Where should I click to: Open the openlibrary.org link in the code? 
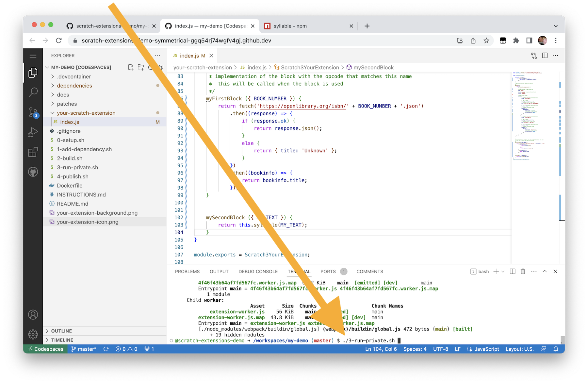click(302, 106)
